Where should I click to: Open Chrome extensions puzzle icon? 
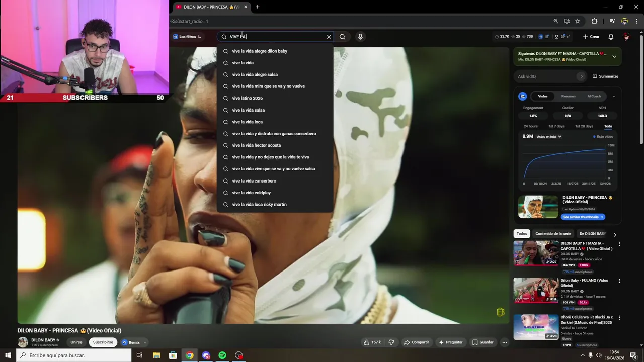pos(594,21)
